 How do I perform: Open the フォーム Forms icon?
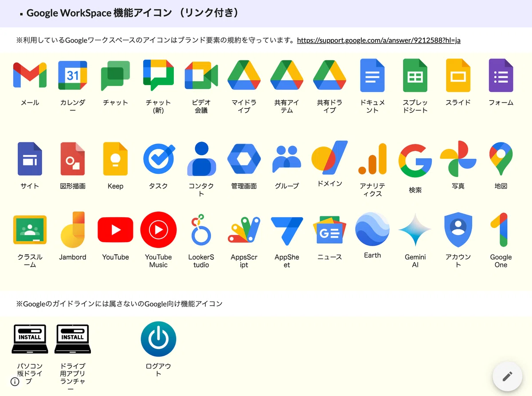click(501, 75)
